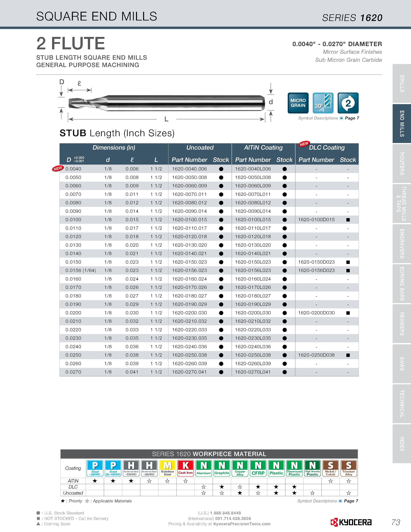The image size is (411, 532).
Task: Click the AlTiN Coating column header
Action: coord(264,148)
